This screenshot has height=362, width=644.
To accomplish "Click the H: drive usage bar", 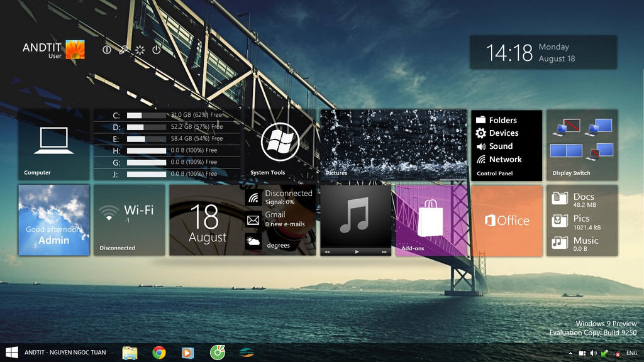I will (x=146, y=151).
